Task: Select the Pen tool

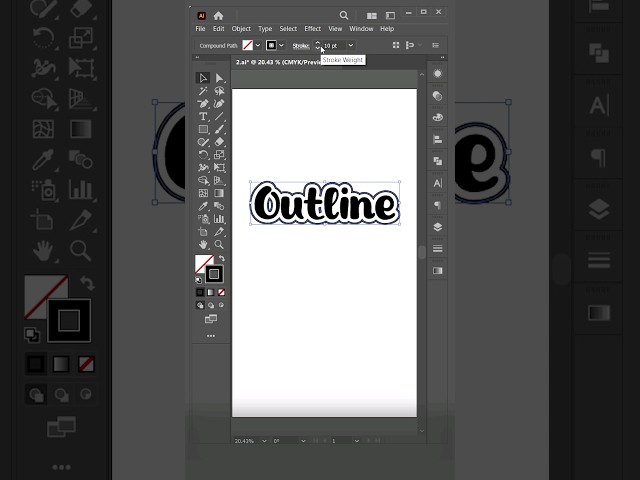Action: point(203,104)
